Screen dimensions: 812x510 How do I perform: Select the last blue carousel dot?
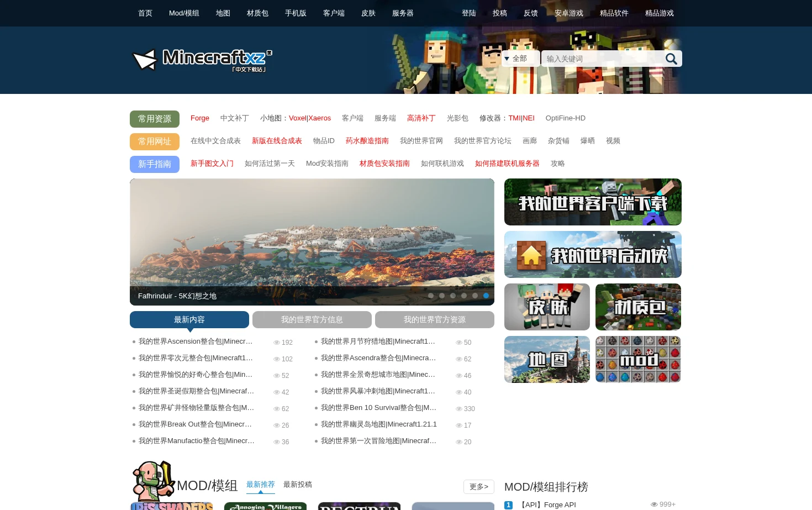[486, 296]
